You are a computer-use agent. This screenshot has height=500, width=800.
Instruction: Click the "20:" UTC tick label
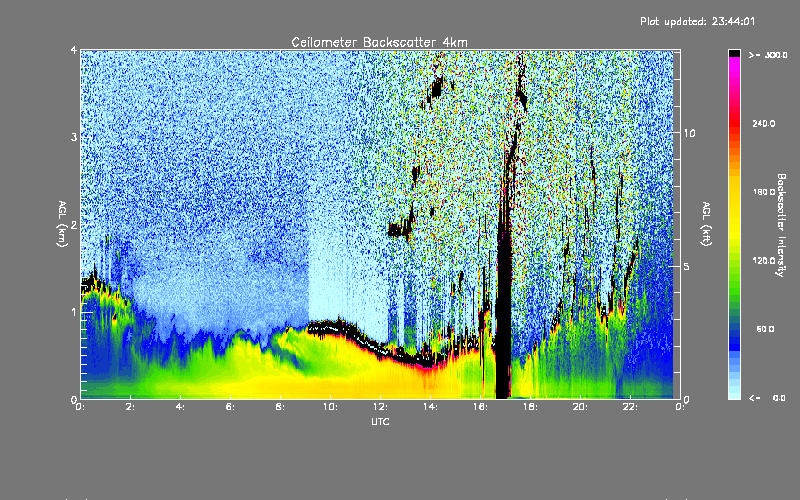click(x=580, y=407)
